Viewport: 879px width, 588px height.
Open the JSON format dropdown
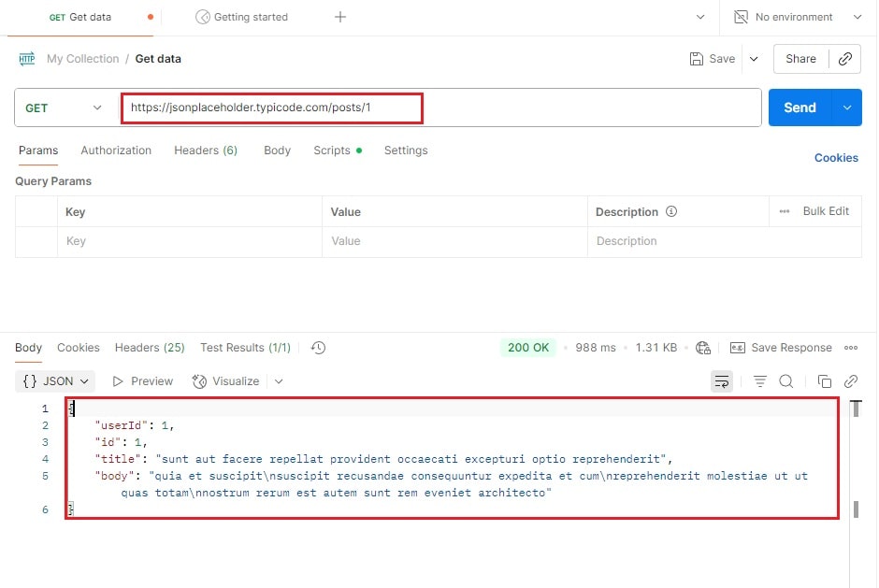[56, 381]
